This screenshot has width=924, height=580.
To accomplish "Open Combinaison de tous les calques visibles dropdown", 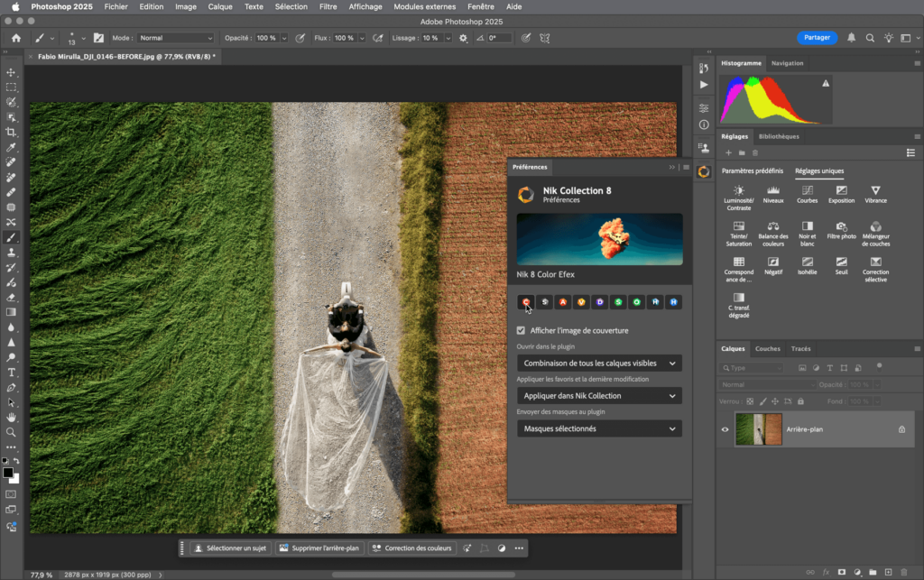I will click(599, 363).
